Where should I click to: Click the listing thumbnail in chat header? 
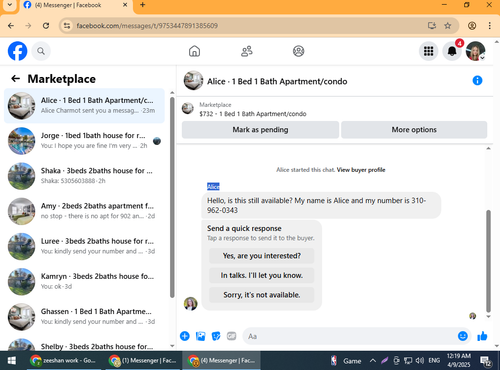pos(193,80)
